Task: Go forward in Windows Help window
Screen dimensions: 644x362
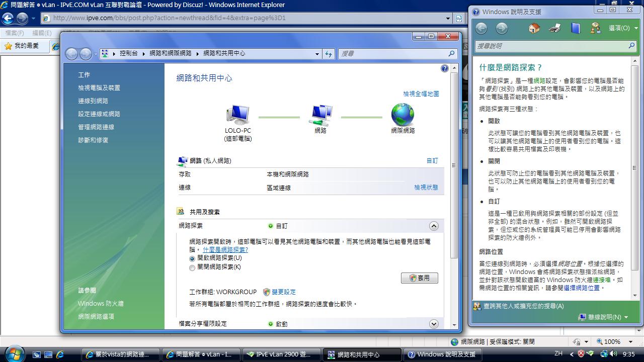Action: point(502,28)
